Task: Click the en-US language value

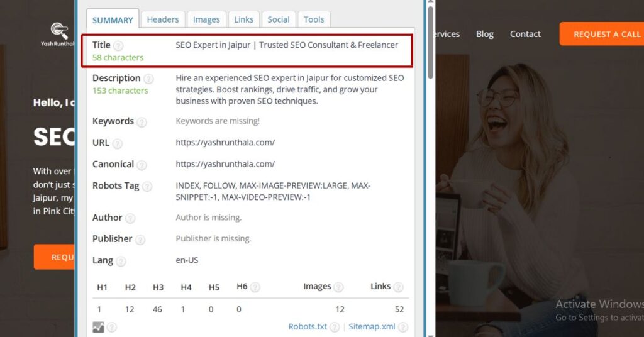Action: [187, 260]
